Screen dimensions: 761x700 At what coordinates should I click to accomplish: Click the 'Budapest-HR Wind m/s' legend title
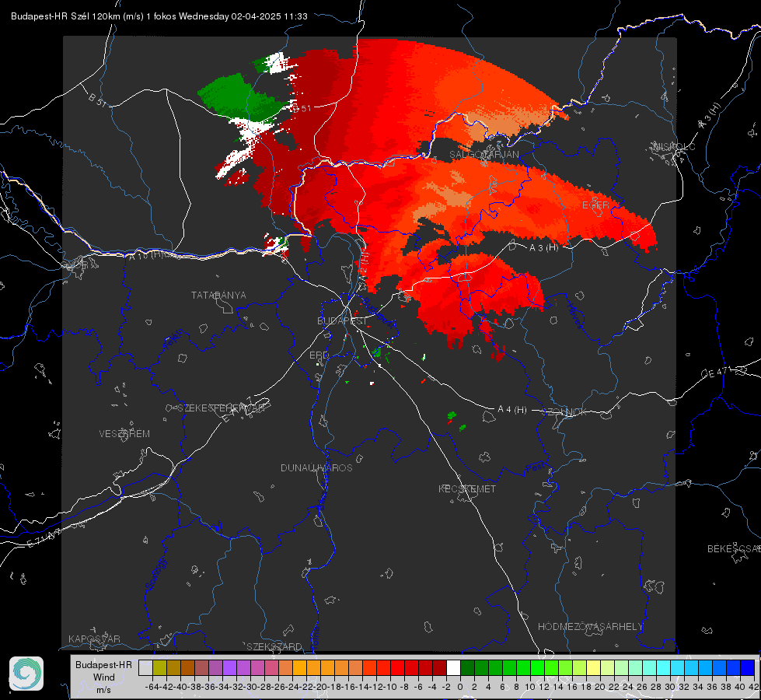point(104,677)
